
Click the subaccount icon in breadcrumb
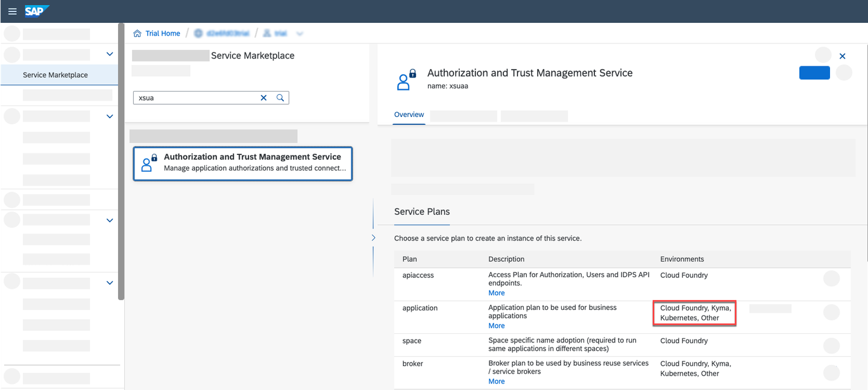point(266,34)
